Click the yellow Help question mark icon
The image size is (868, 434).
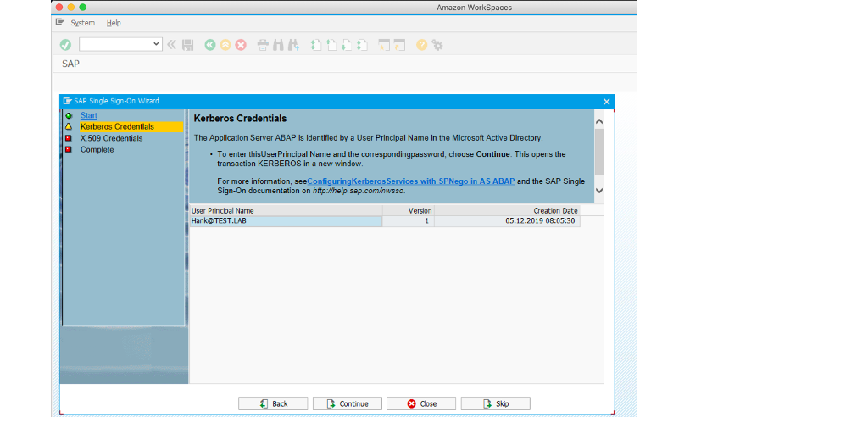pos(422,45)
